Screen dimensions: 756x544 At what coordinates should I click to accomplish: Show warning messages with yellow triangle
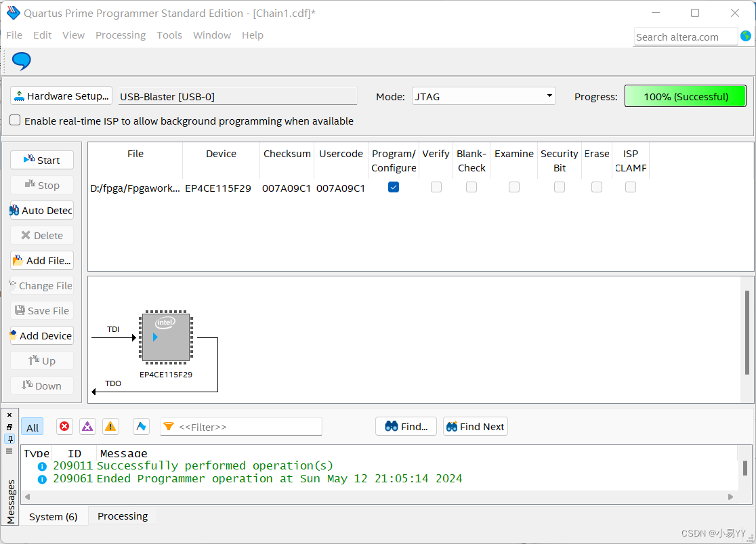point(110,426)
